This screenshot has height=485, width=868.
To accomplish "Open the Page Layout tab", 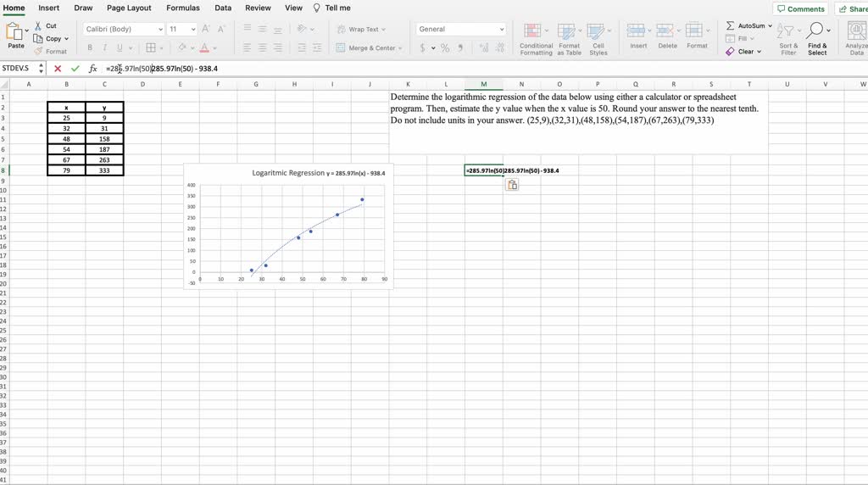I will click(129, 8).
